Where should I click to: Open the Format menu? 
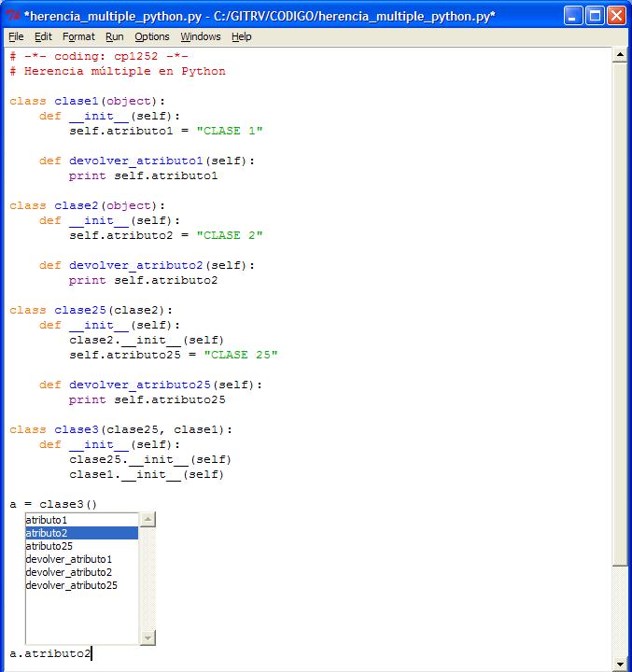(x=78, y=36)
